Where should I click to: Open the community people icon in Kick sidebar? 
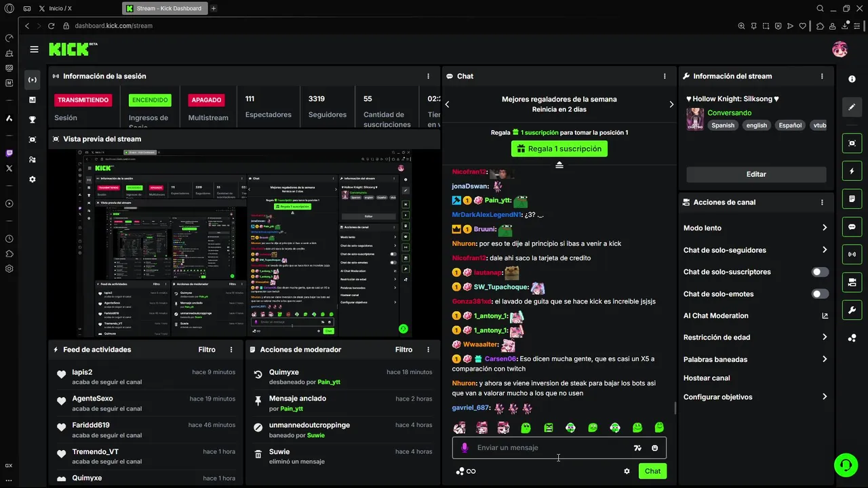tap(33, 159)
